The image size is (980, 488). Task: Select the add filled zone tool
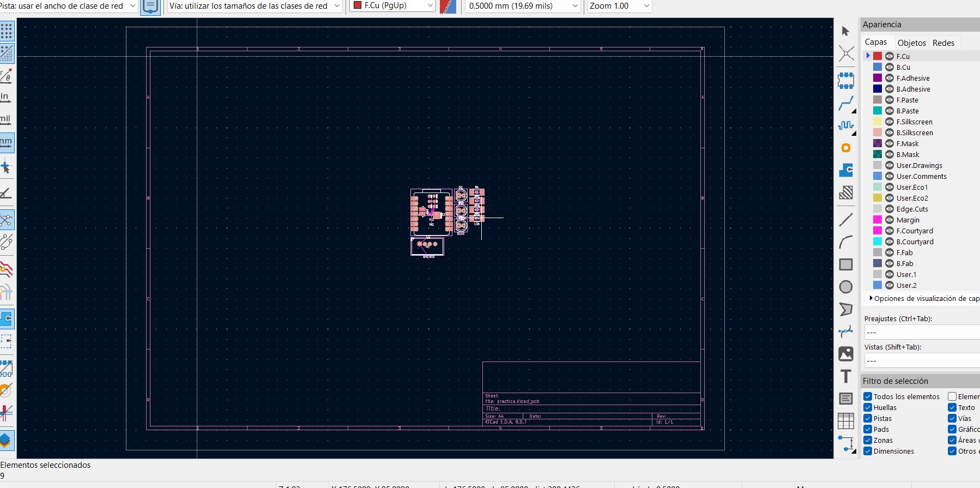(846, 170)
